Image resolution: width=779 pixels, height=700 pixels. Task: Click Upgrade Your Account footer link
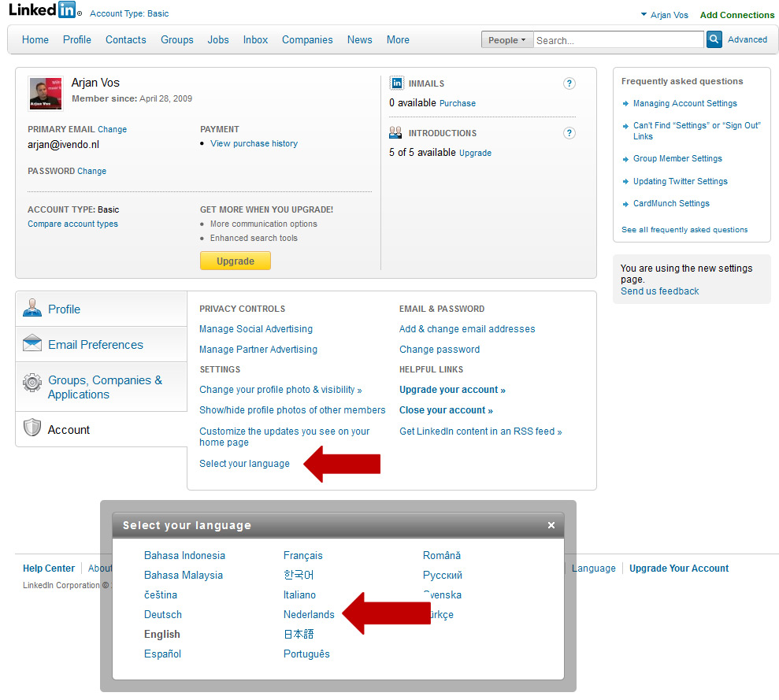679,569
